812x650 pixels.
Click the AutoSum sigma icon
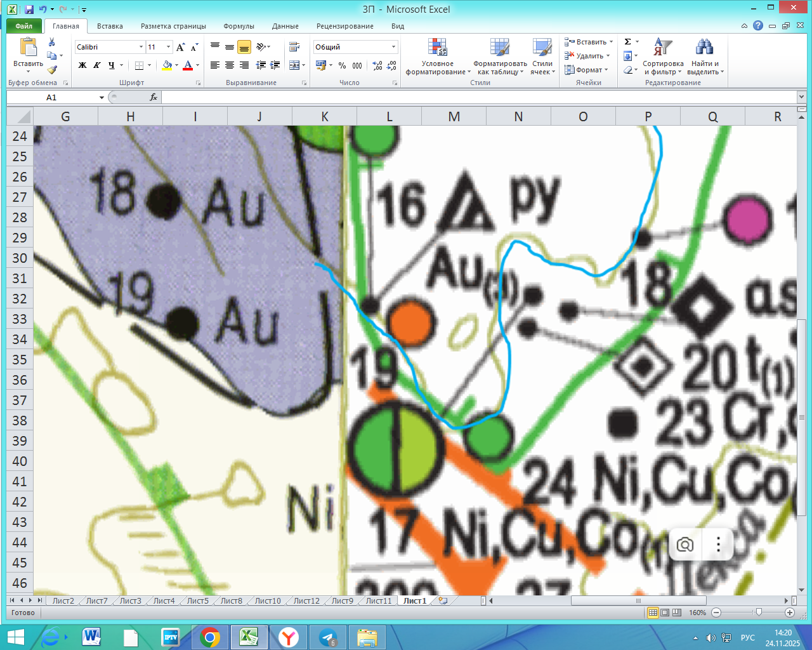(628, 42)
